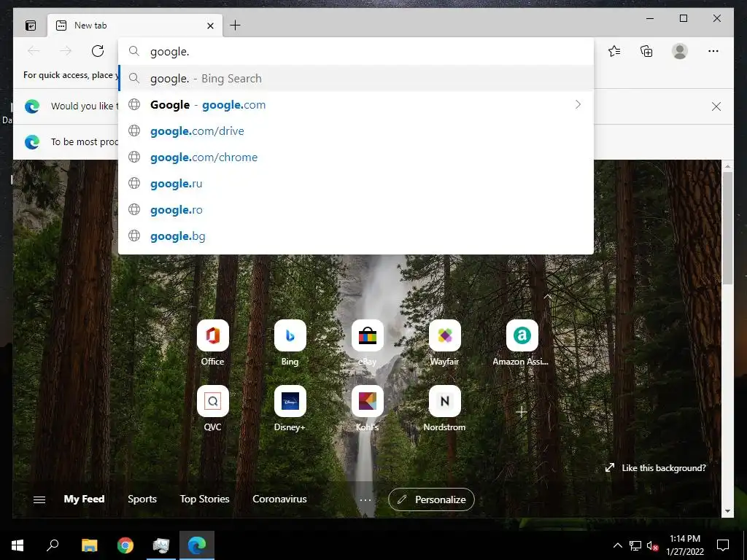Dismiss the 'Would you like' notification bar
Viewport: 747px width, 560px height.
(x=716, y=106)
